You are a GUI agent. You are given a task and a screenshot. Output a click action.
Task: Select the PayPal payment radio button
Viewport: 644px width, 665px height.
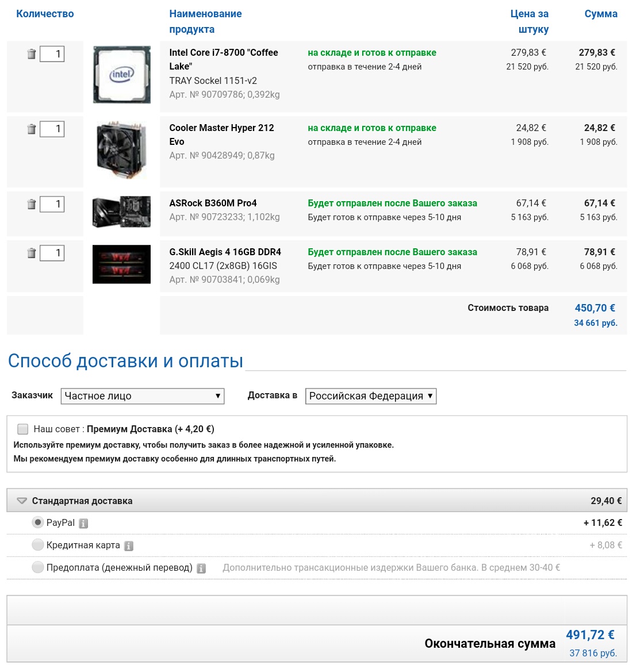(38, 522)
